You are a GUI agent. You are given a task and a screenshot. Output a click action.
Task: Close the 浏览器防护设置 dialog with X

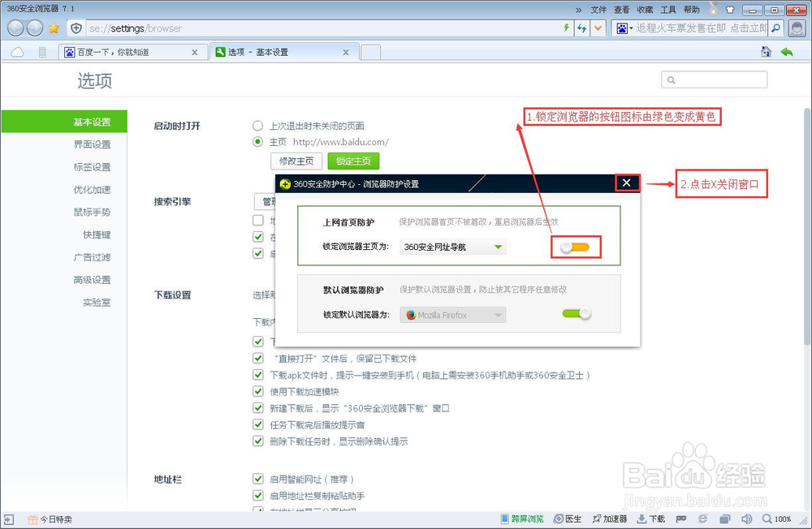627,183
